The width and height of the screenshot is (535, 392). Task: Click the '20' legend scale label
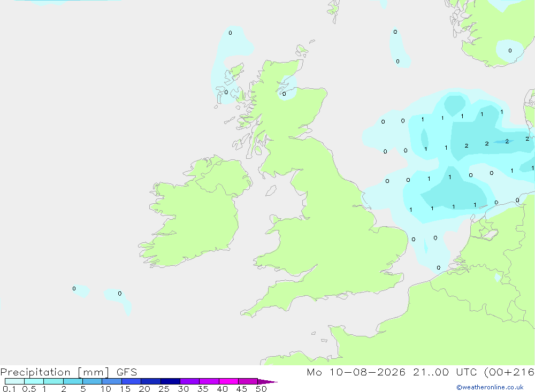[144, 389]
